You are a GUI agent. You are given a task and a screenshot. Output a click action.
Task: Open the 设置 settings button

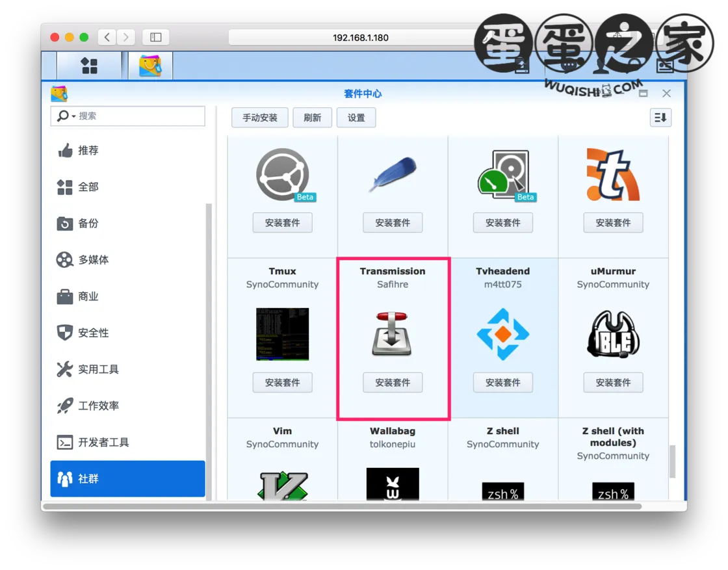(x=356, y=118)
